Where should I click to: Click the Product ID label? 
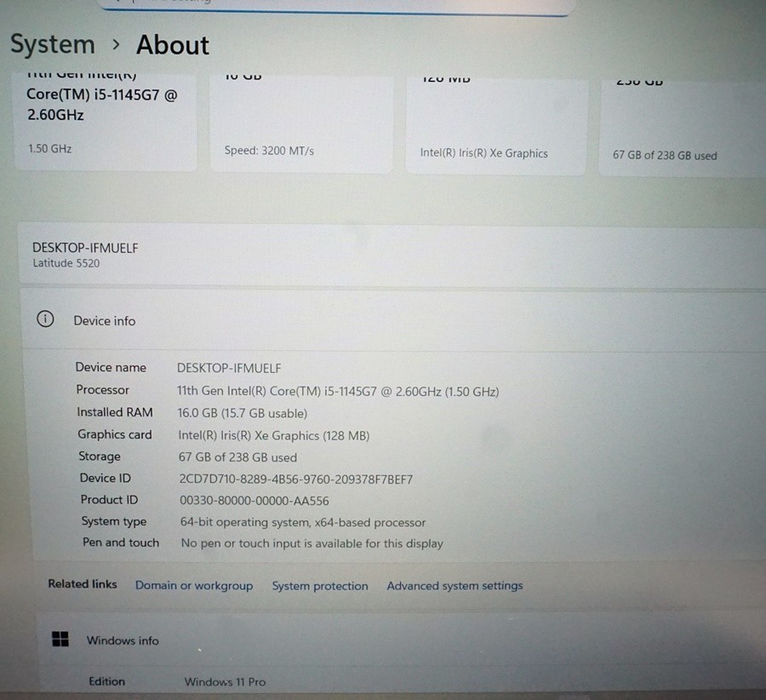coord(109,500)
